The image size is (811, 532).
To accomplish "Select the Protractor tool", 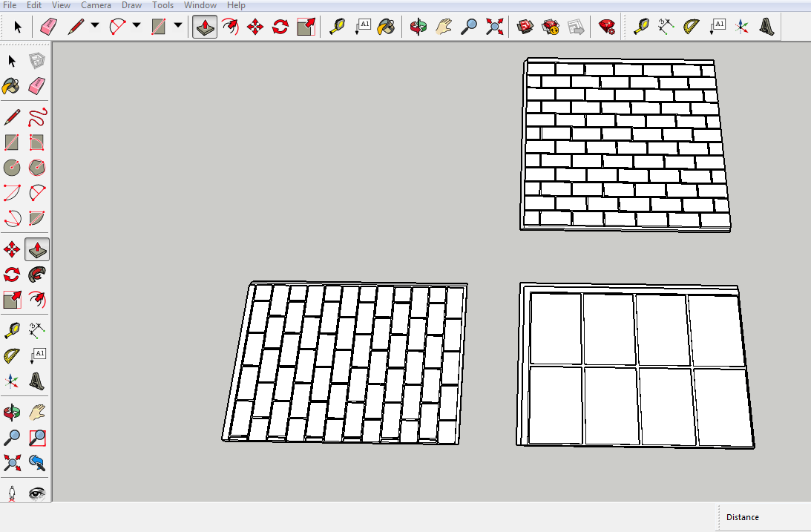I will click(690, 27).
